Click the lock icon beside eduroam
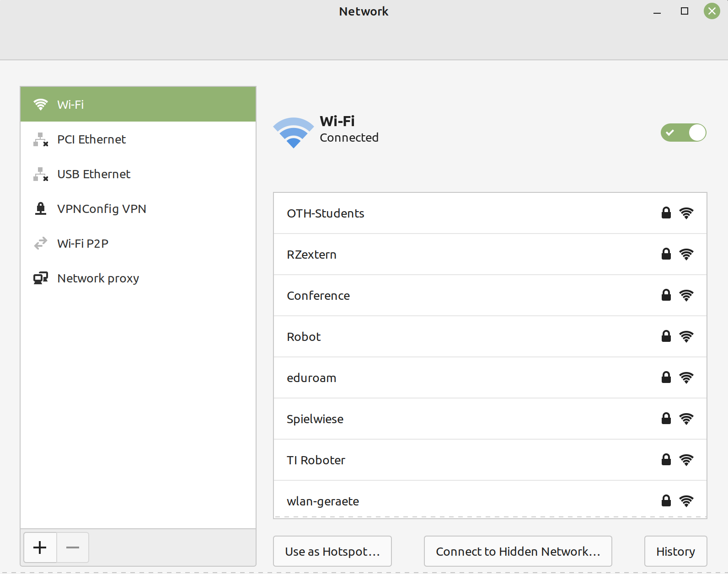728x574 pixels. click(666, 377)
